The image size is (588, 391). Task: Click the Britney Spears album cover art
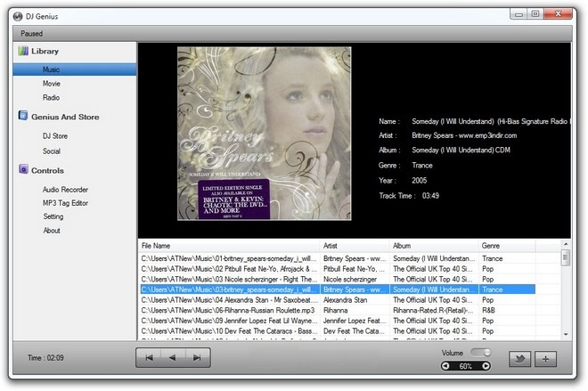(265, 133)
